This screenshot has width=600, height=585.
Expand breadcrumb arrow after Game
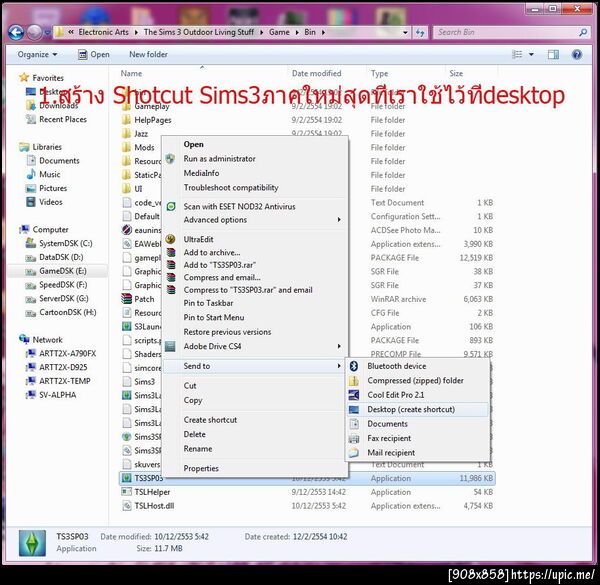pyautogui.click(x=297, y=33)
